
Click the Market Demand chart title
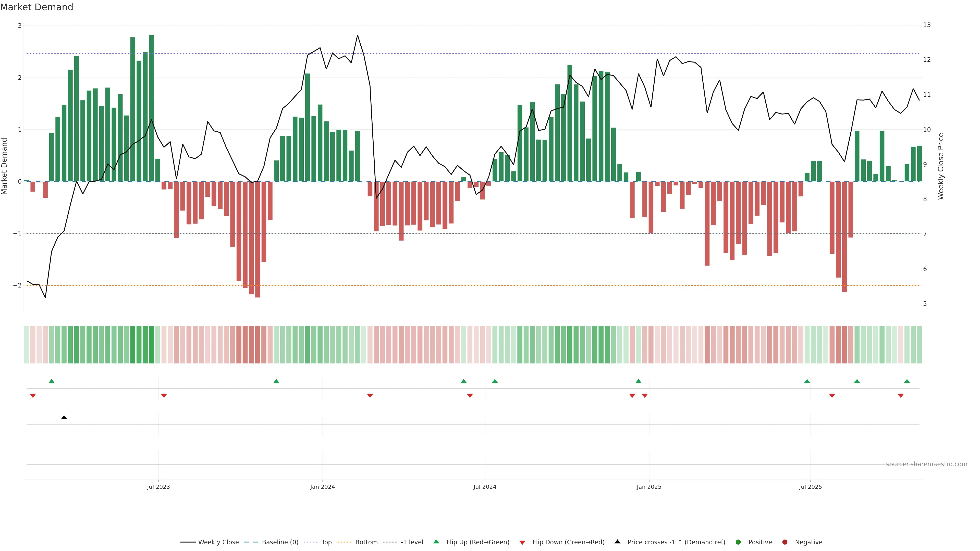point(36,7)
